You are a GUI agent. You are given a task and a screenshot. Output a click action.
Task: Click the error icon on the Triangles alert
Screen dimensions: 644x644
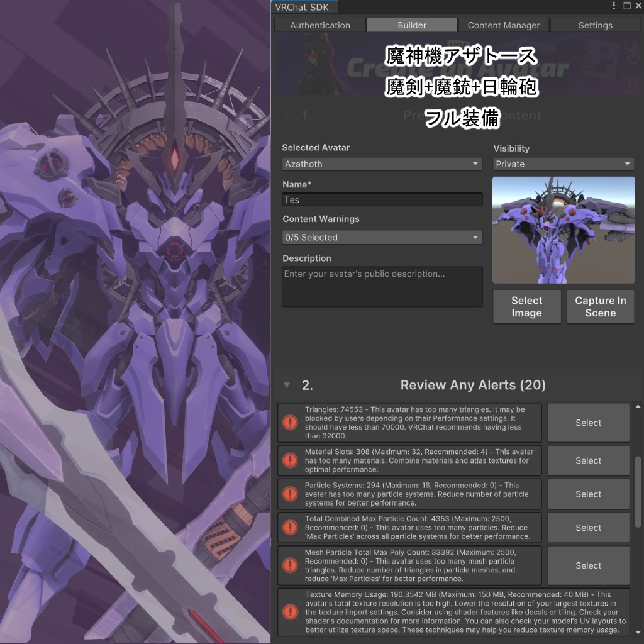click(290, 422)
